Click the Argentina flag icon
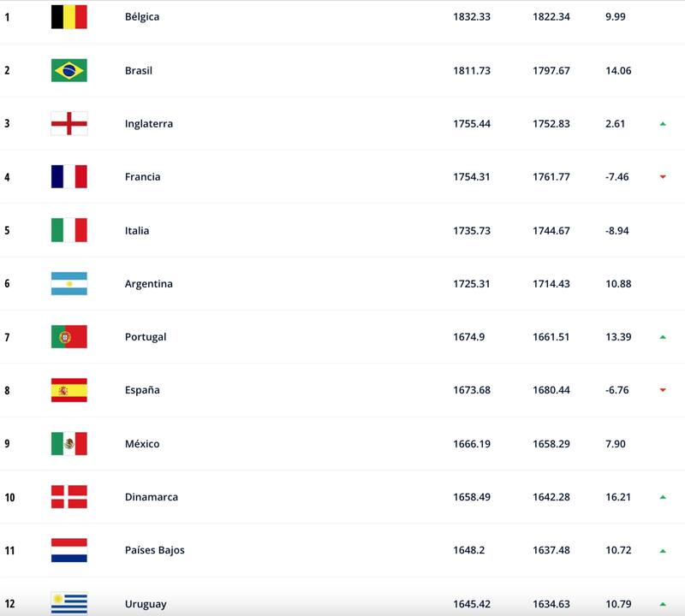Image resolution: width=685 pixels, height=616 pixels. pos(68,283)
